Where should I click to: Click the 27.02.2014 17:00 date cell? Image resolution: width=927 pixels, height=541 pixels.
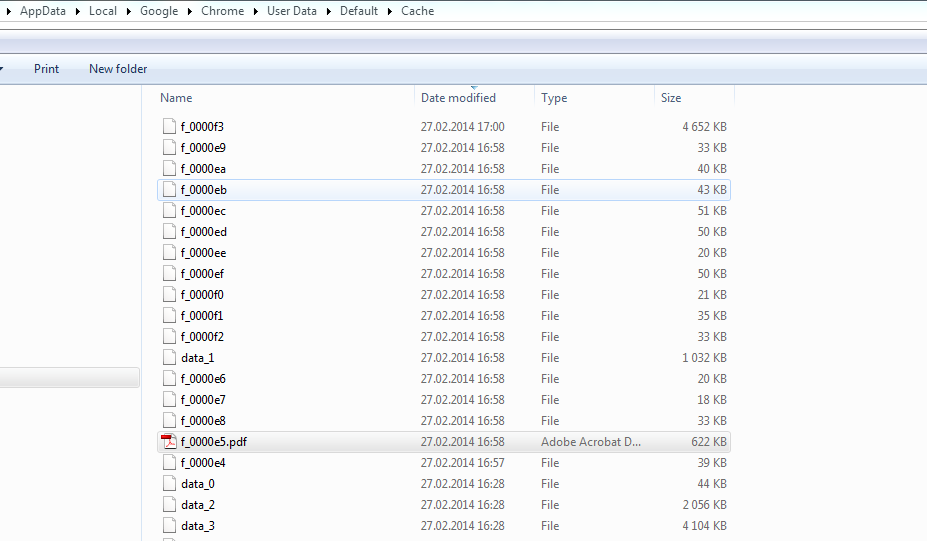pyautogui.click(x=463, y=127)
